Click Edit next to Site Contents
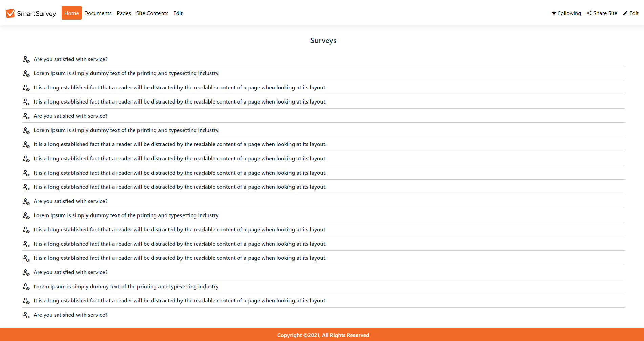Screen dimensions: 644x341 [178, 13]
